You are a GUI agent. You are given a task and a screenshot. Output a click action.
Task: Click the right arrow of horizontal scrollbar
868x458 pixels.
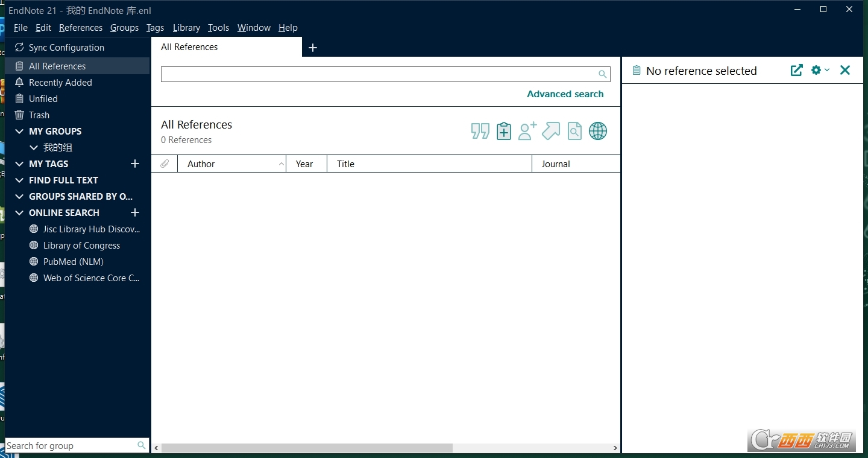click(x=615, y=448)
